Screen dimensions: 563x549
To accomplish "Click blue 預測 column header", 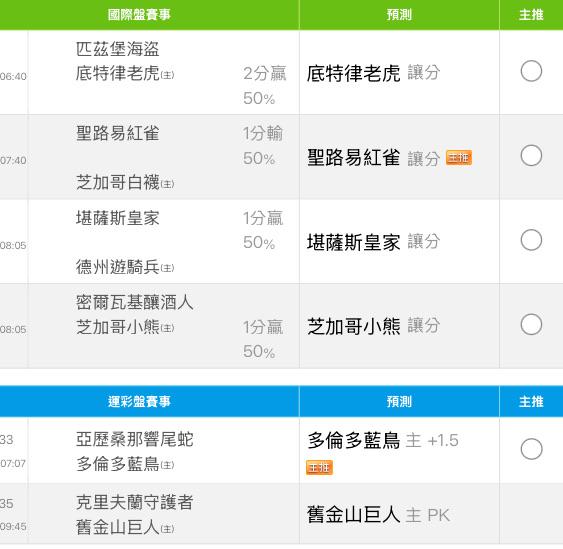I will point(399,401).
